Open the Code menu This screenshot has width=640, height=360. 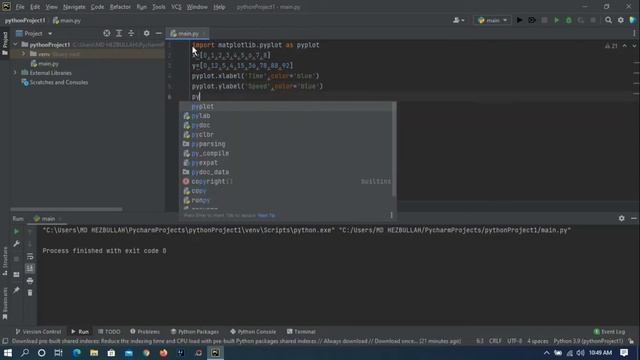point(97,7)
